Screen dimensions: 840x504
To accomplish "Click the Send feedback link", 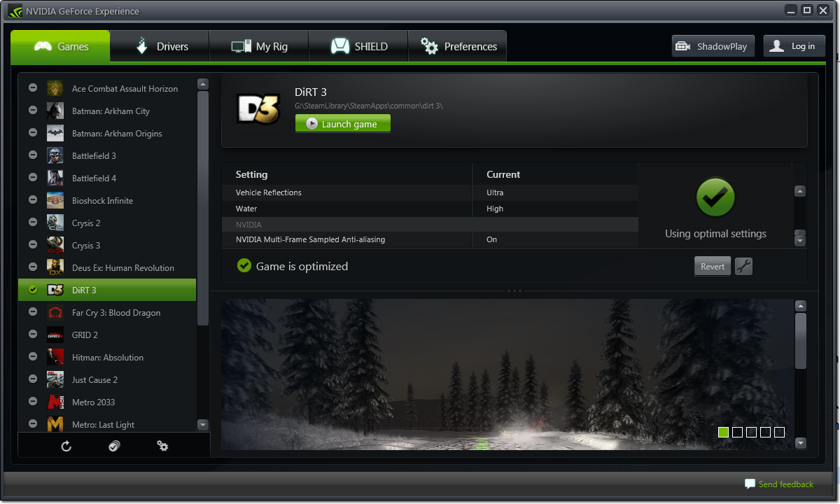I will click(786, 484).
